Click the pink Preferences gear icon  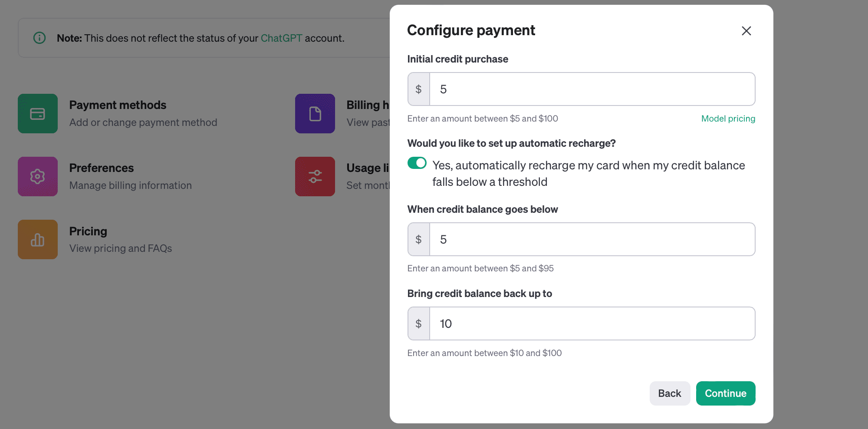[38, 176]
